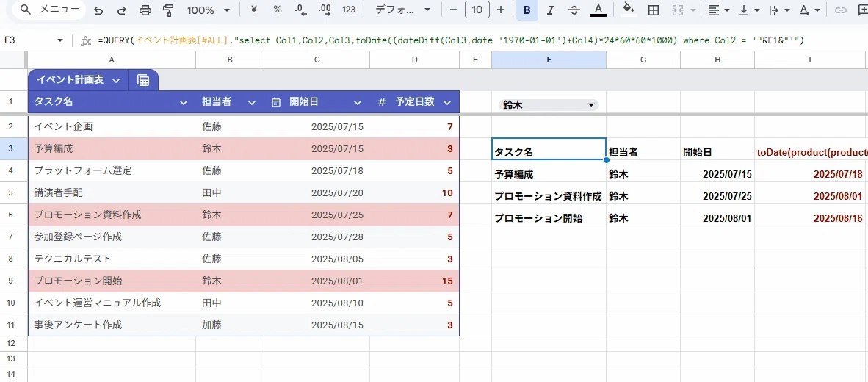The width and height of the screenshot is (868, 382).
Task: Open the merge cells type dropdown arrow
Action: pos(693,10)
